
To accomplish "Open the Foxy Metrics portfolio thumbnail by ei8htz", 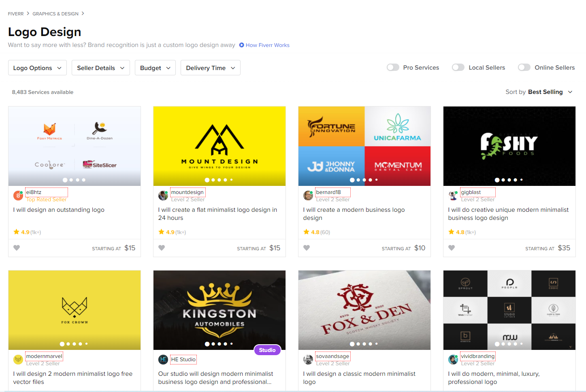I will pyautogui.click(x=75, y=146).
